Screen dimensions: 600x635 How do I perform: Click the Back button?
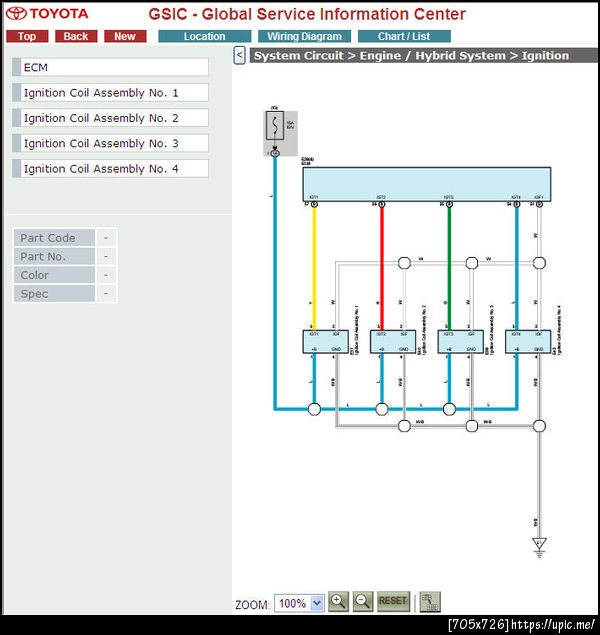point(76,36)
